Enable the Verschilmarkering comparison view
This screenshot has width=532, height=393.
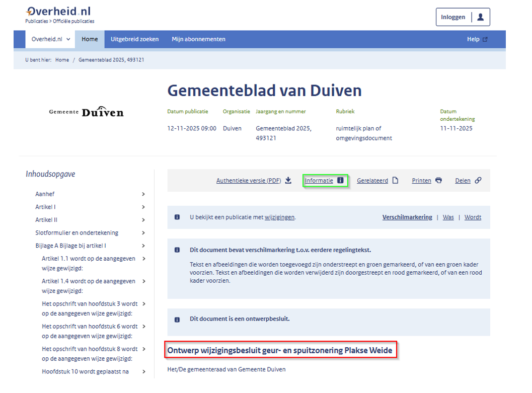click(x=407, y=217)
